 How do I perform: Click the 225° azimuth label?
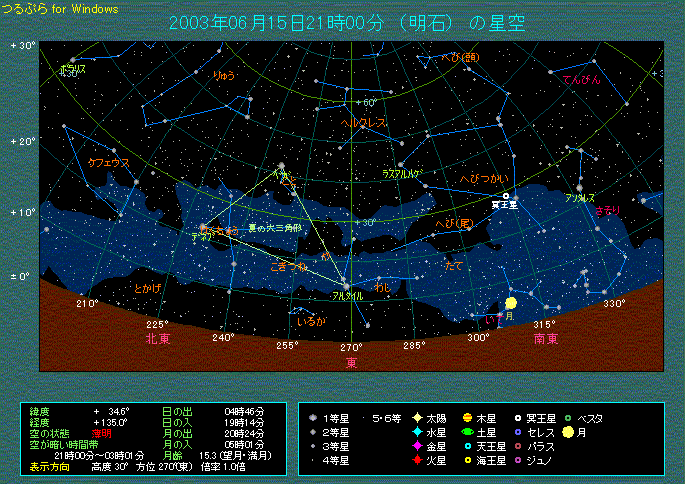point(157,325)
